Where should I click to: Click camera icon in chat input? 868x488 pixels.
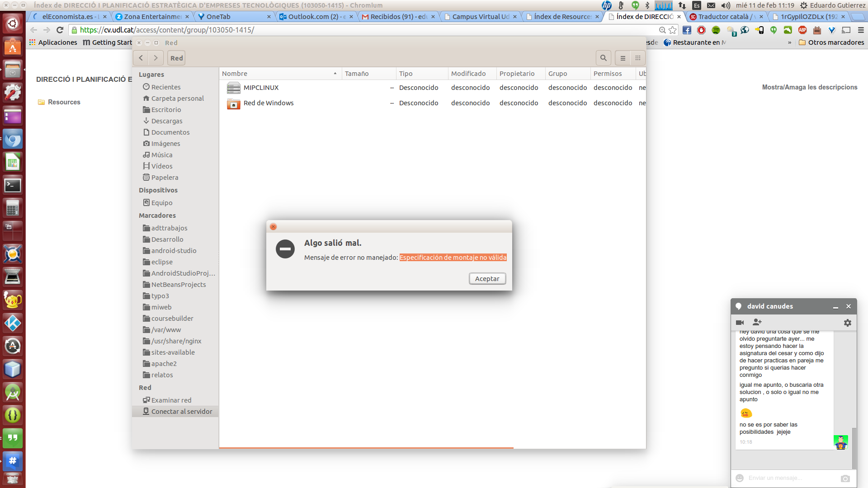pyautogui.click(x=845, y=479)
